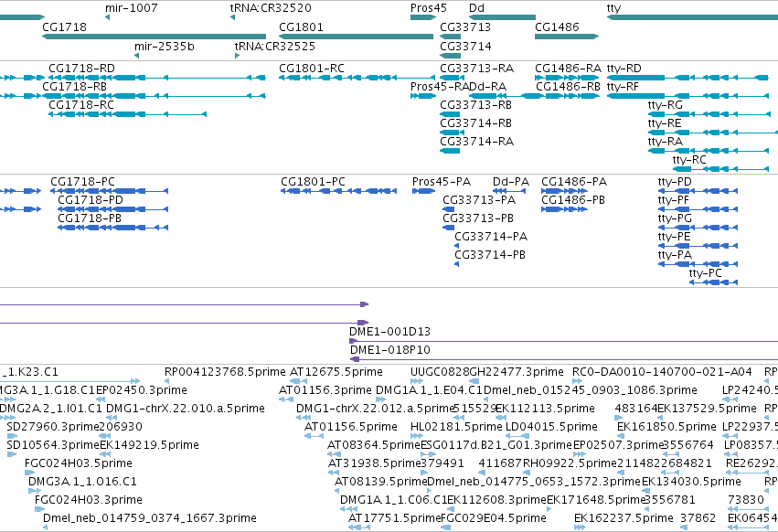Click the Dd gene label
778x532 pixels.
pos(476,8)
